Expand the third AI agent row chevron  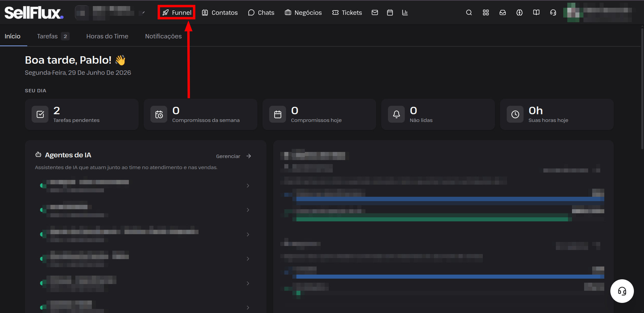pos(248,234)
